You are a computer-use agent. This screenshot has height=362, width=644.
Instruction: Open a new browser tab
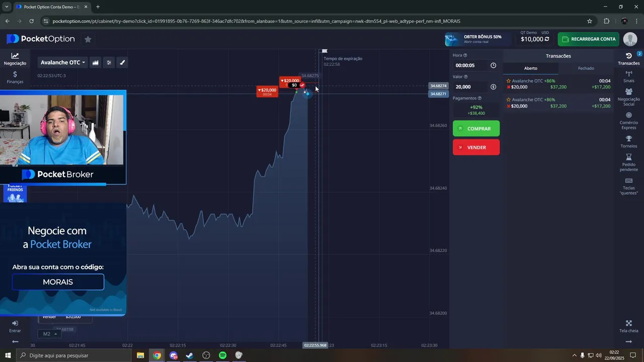pos(98,7)
